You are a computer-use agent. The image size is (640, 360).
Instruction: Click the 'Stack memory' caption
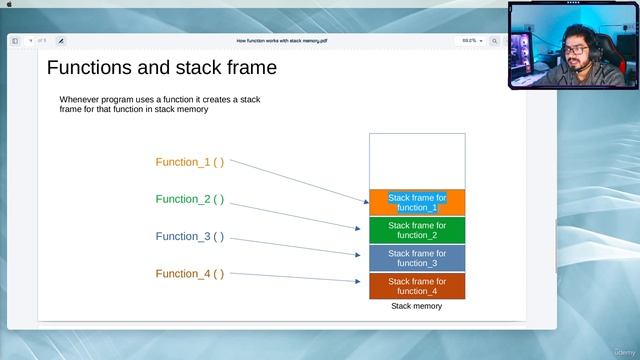[x=416, y=306]
